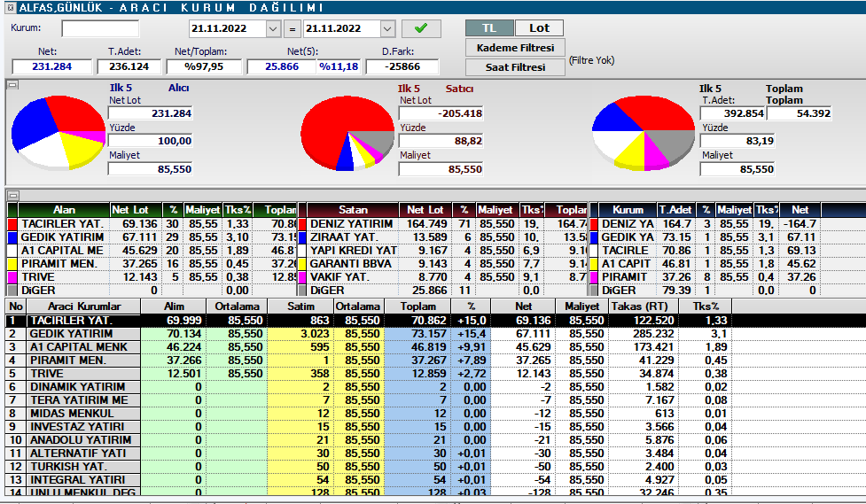Click the Ilk 5 Alıcı pie chart

click(x=58, y=132)
